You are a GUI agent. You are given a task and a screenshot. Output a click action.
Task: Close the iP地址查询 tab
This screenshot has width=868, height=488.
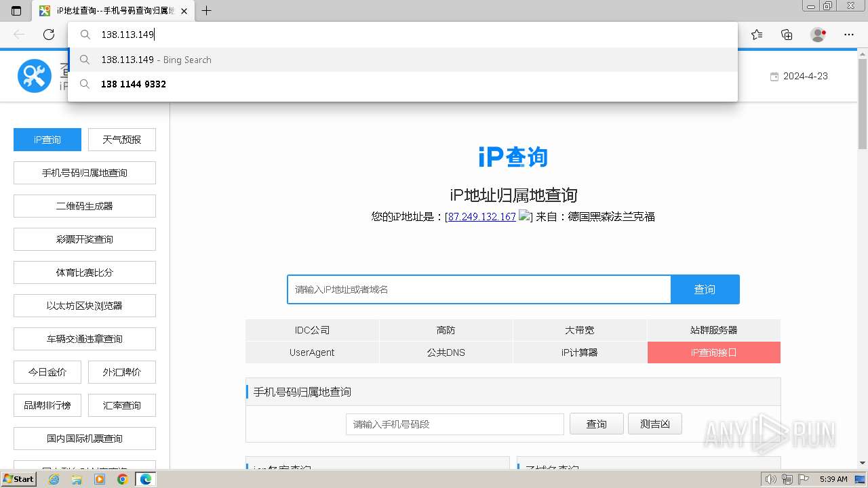(x=184, y=11)
